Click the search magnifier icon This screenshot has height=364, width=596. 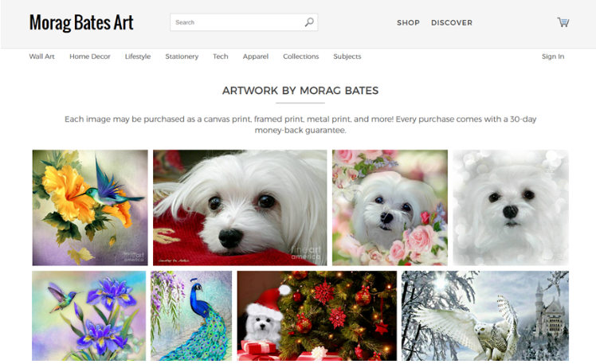pos(309,22)
